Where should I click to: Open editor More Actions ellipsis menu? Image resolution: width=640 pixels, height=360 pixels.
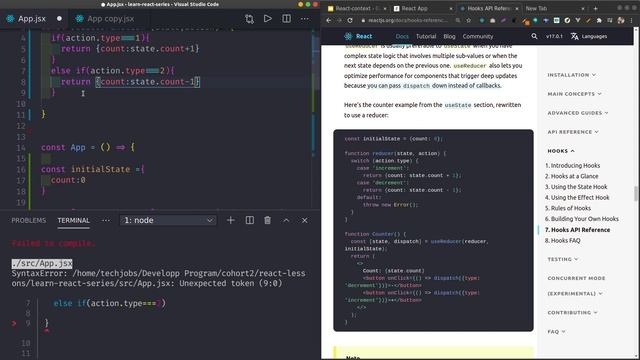point(304,19)
